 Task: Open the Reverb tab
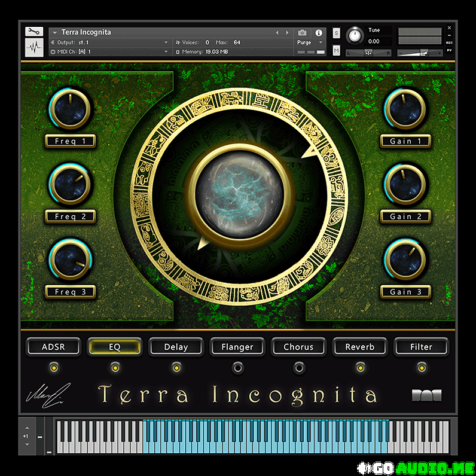click(x=360, y=347)
